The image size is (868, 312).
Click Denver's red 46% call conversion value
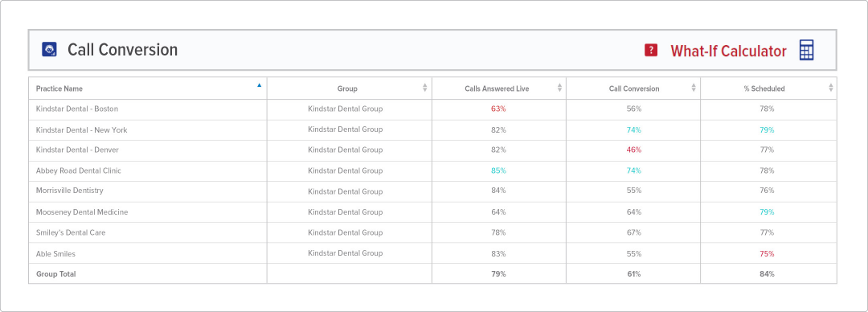click(x=634, y=150)
